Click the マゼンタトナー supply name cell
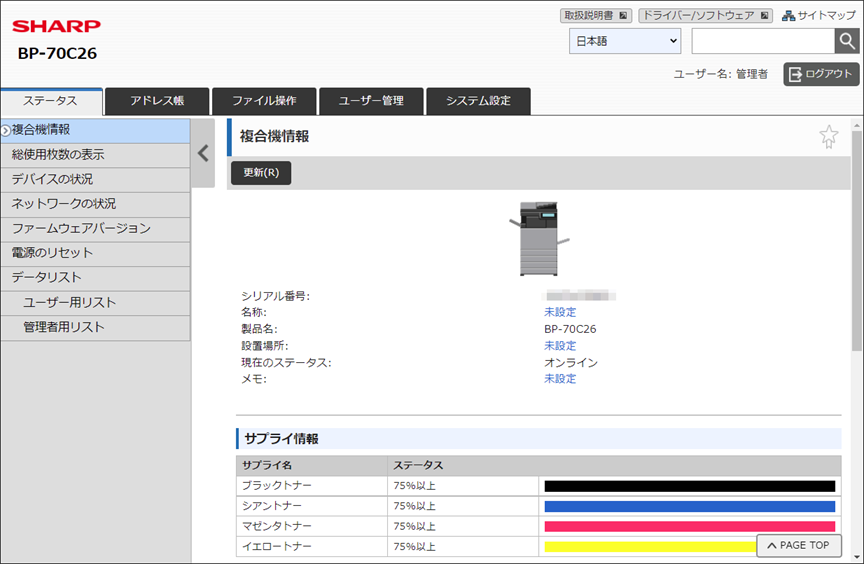The image size is (864, 564). [312, 527]
